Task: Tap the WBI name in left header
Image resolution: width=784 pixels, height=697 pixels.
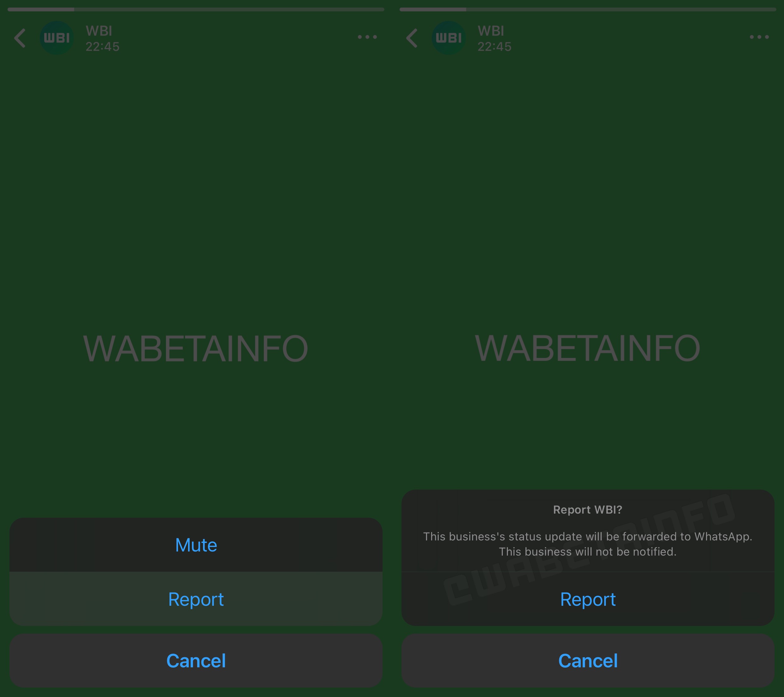Action: pos(99,31)
